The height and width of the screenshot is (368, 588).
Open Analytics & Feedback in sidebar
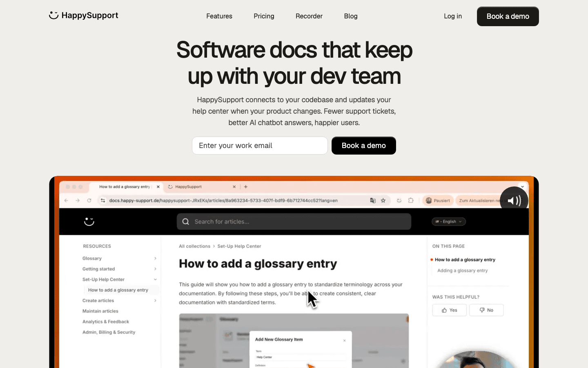106,322
